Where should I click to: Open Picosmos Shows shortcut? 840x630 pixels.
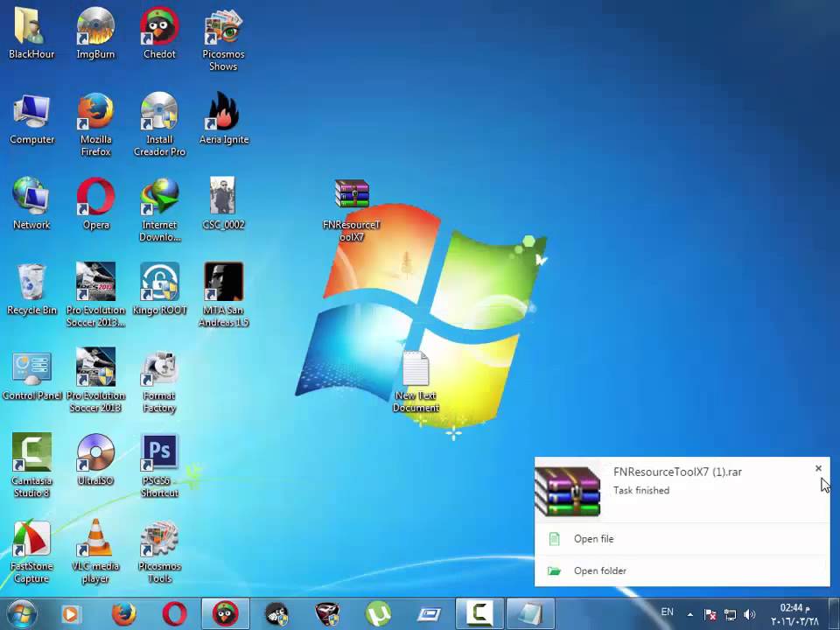pos(223,38)
